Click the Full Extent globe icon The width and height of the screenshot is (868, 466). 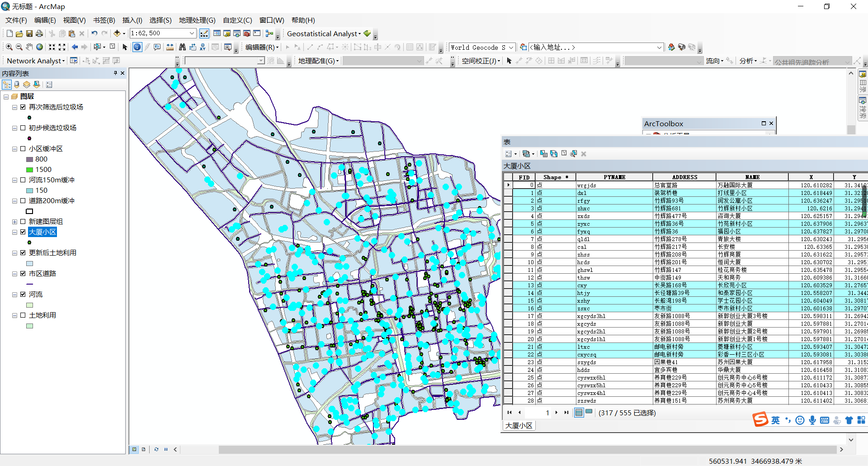coord(40,47)
